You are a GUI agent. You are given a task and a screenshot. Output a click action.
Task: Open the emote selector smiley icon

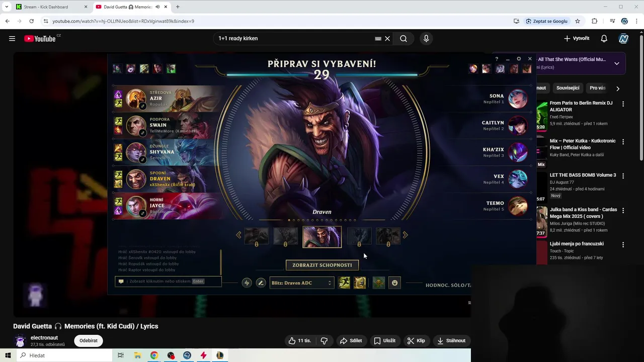click(394, 283)
